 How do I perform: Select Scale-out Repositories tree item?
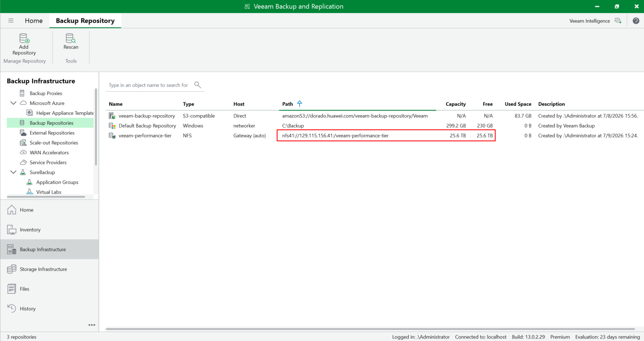point(54,143)
